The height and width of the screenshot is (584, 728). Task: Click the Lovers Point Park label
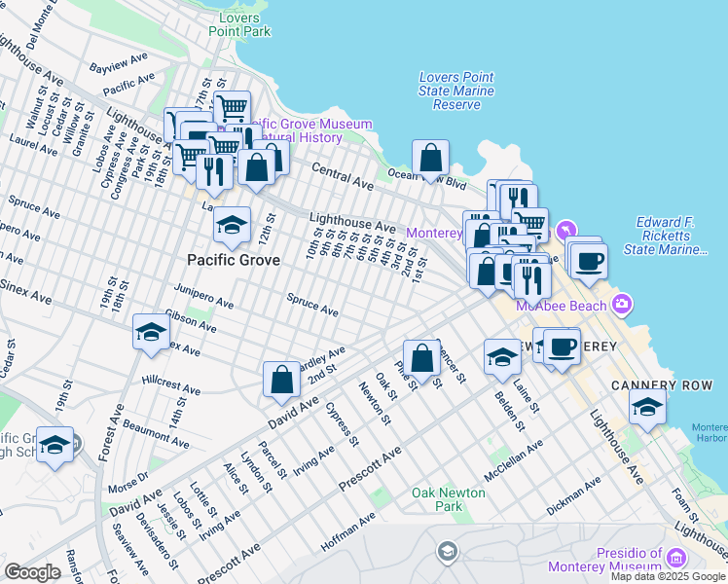[239, 24]
